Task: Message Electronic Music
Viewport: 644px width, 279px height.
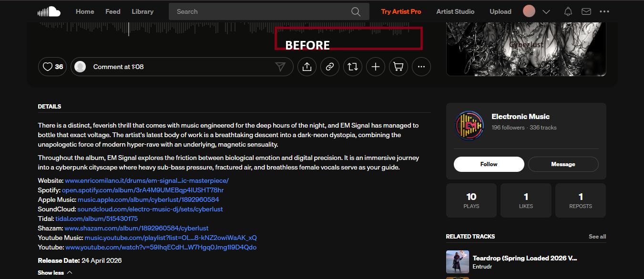Action: (563, 164)
